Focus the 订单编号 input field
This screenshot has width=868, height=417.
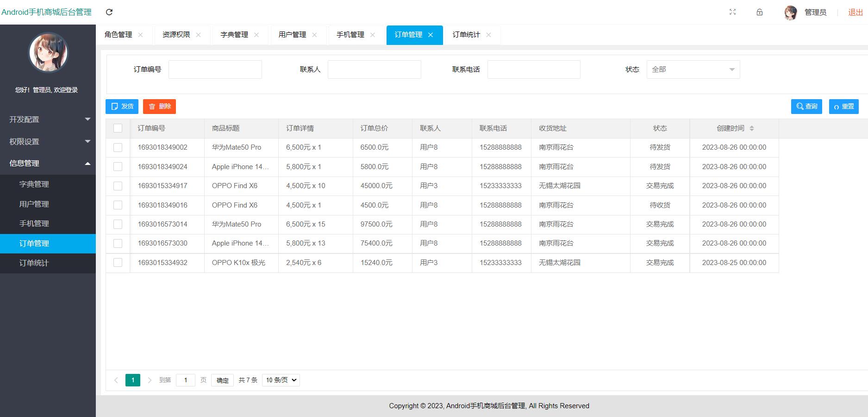(x=215, y=69)
